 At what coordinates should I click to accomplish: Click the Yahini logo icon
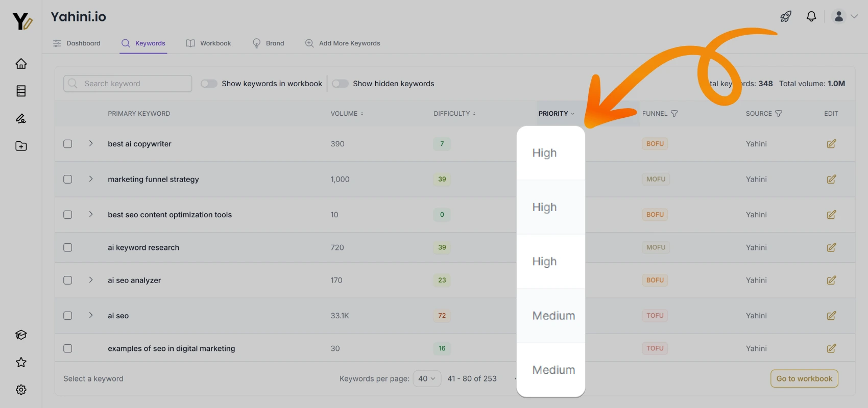[x=22, y=21]
